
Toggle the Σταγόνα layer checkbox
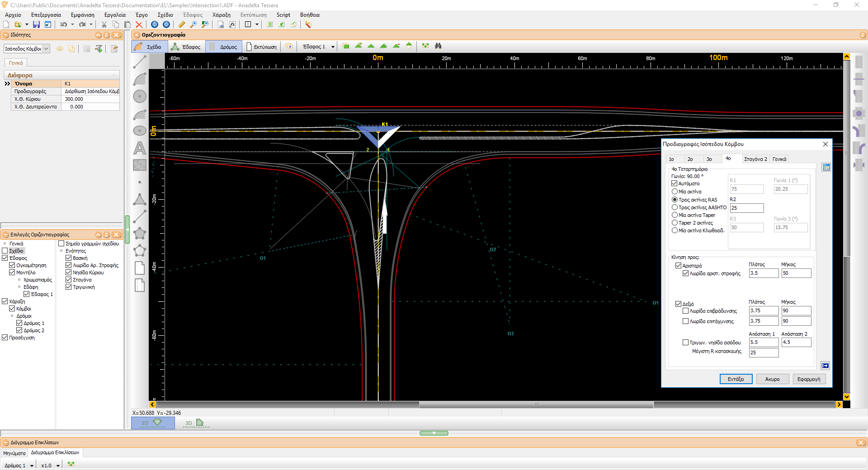(69, 280)
